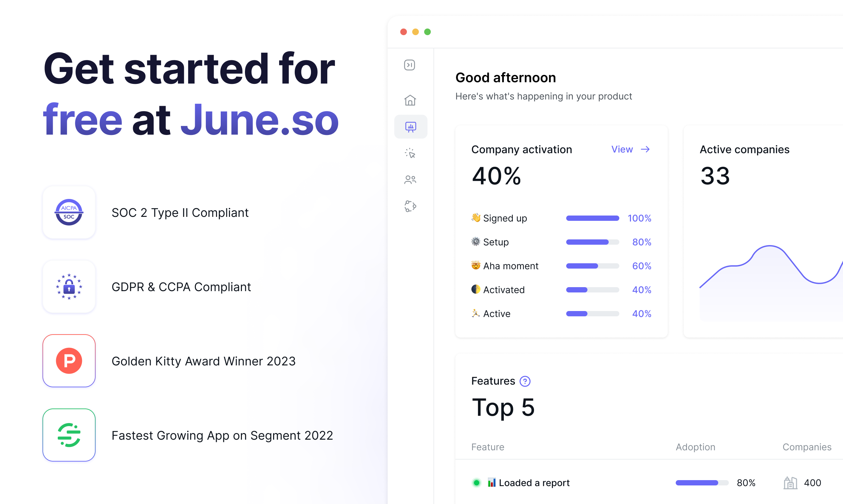Click the Adoption column header

click(x=696, y=447)
